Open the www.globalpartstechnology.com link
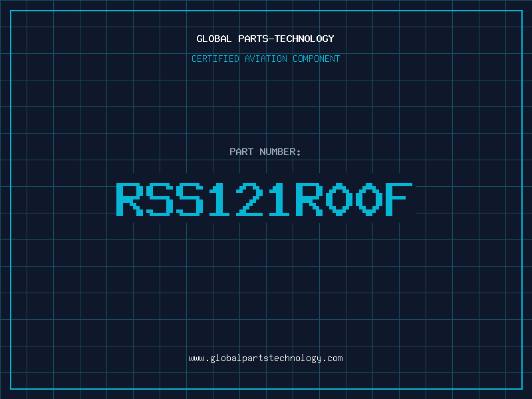The height and width of the screenshot is (399, 532). pyautogui.click(x=265, y=358)
